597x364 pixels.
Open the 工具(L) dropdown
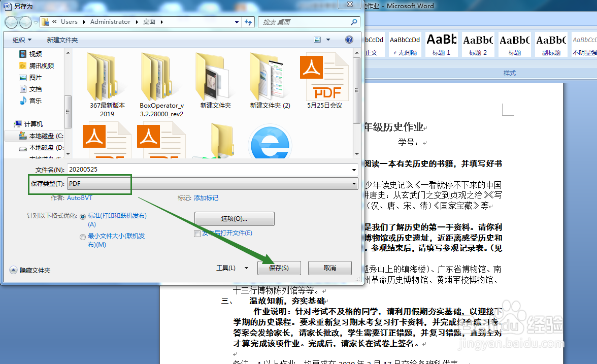233,268
